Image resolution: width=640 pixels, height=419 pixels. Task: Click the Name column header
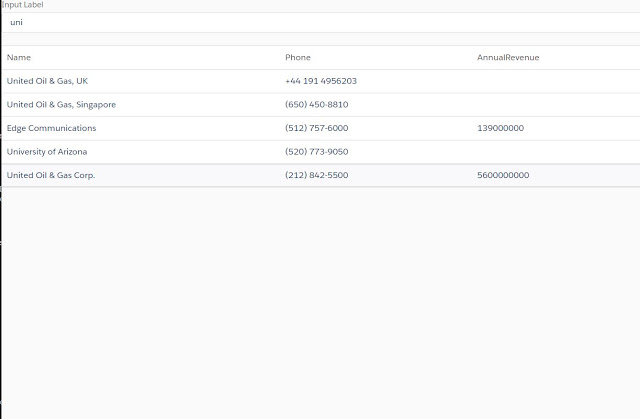click(19, 58)
